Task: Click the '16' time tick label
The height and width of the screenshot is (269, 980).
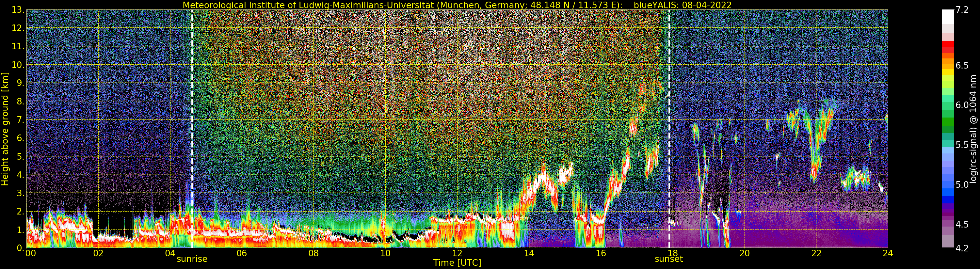Action: point(601,253)
